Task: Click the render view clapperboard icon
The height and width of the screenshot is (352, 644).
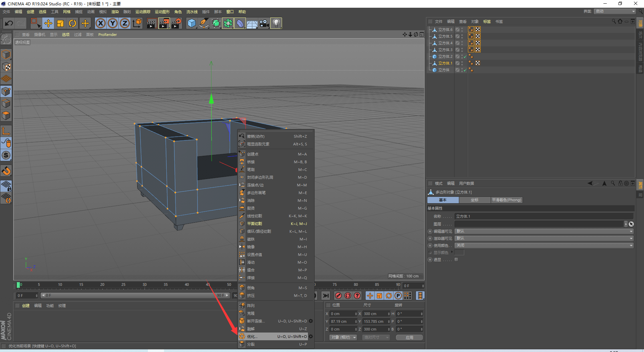Action: coord(152,23)
